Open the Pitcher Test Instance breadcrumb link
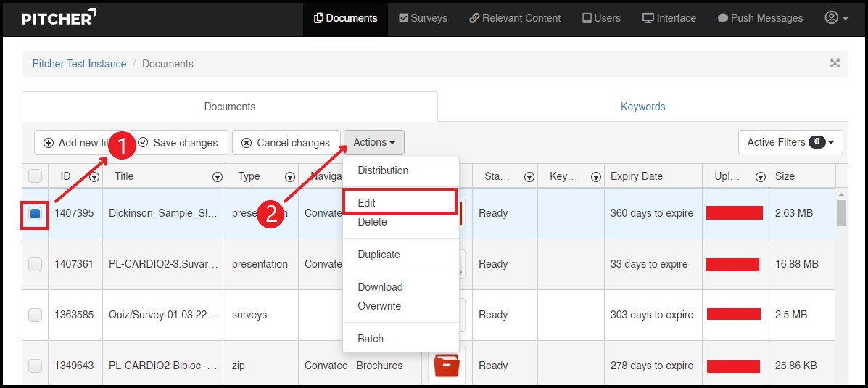 tap(79, 64)
